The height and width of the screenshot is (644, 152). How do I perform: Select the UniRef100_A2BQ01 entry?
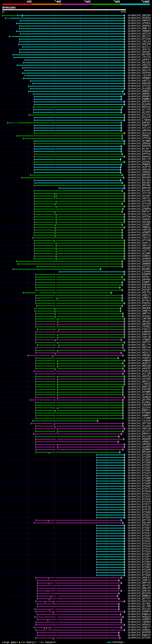pyautogui.click(x=139, y=630)
